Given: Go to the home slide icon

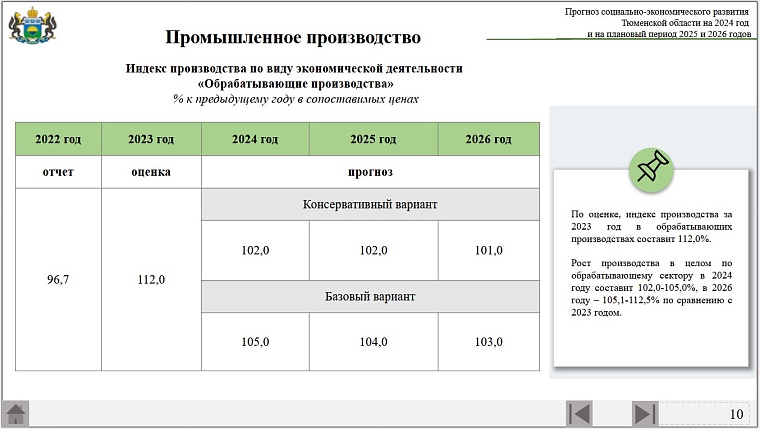Looking at the screenshot, I should (x=16, y=414).
